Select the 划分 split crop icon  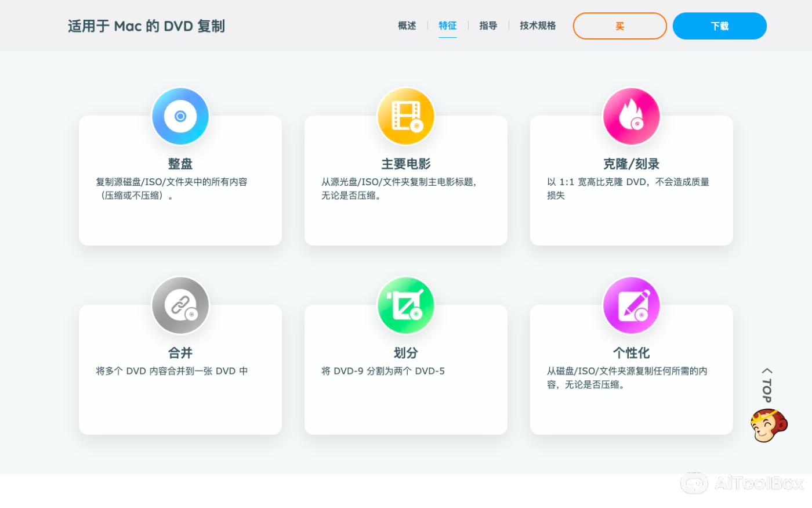[x=405, y=305]
